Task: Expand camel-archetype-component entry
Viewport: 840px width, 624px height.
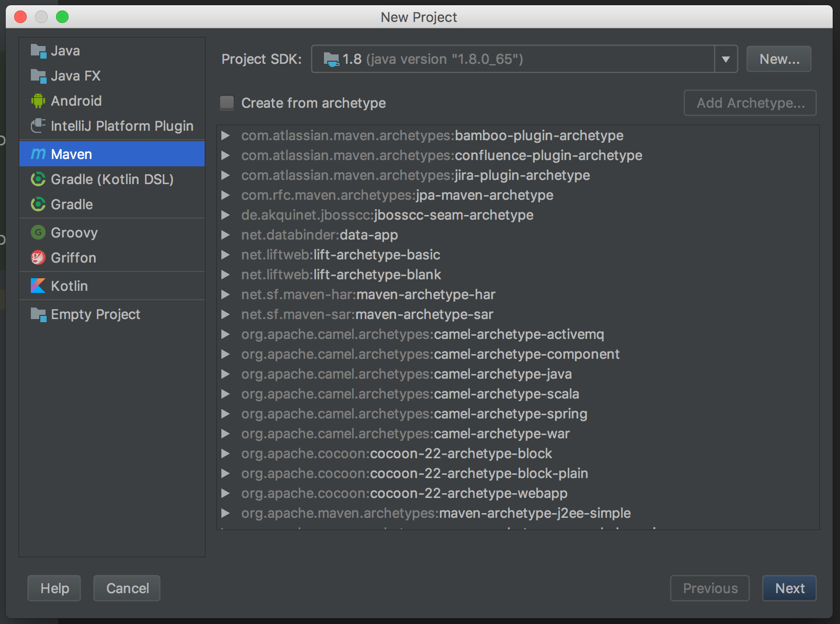Action: (226, 354)
